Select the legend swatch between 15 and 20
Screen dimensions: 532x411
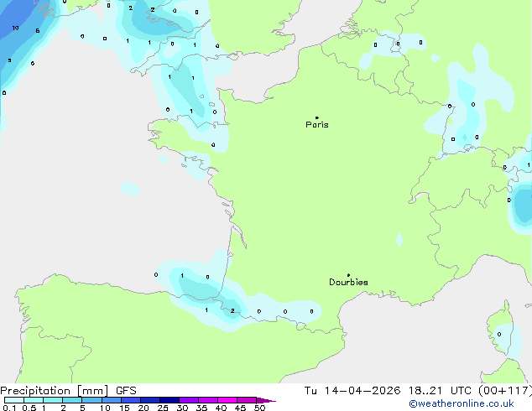pos(131,400)
